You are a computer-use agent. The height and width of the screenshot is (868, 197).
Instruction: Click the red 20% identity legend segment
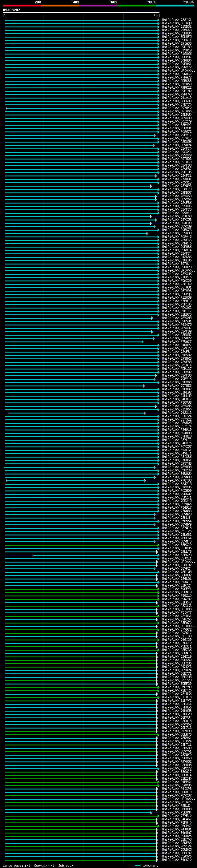coord(22,6)
